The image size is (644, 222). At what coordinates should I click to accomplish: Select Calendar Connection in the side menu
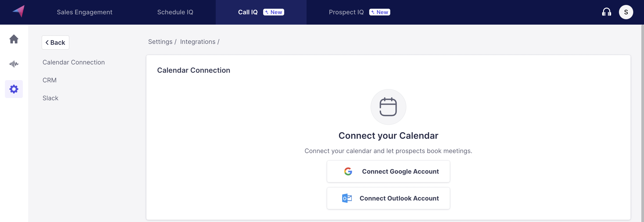pyautogui.click(x=73, y=62)
